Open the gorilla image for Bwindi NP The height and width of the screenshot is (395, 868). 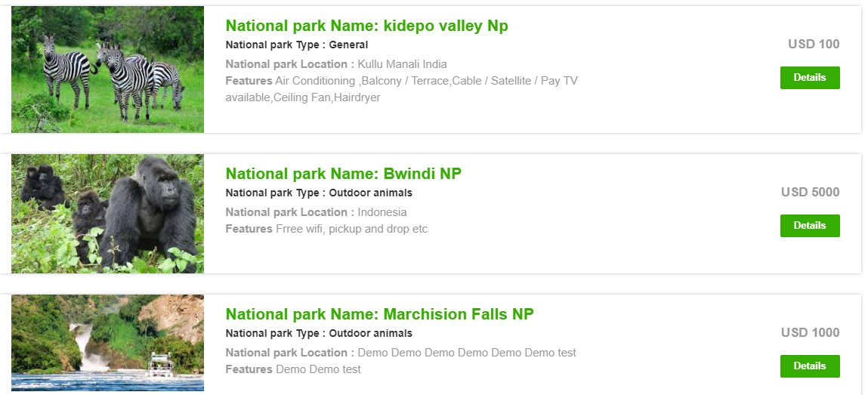(107, 214)
